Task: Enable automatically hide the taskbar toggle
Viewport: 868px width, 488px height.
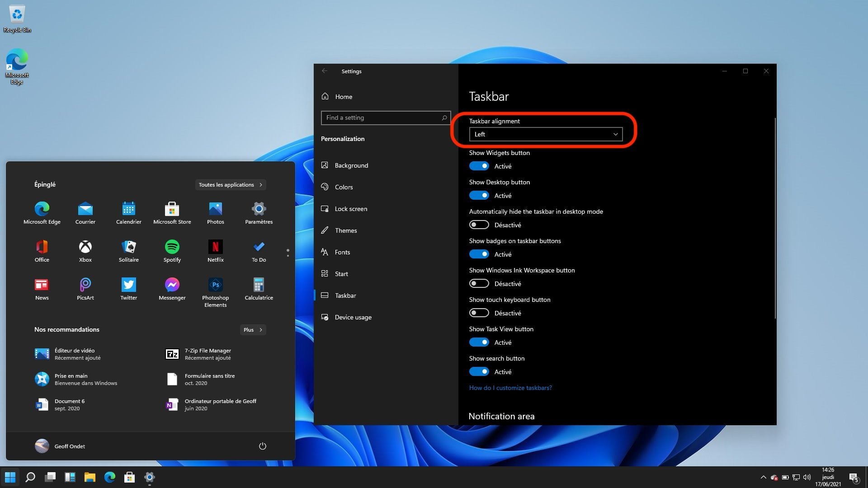Action: pos(479,225)
